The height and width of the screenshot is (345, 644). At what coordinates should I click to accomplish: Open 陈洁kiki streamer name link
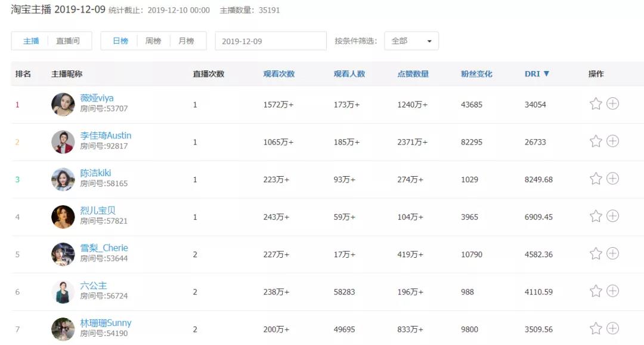tap(95, 172)
